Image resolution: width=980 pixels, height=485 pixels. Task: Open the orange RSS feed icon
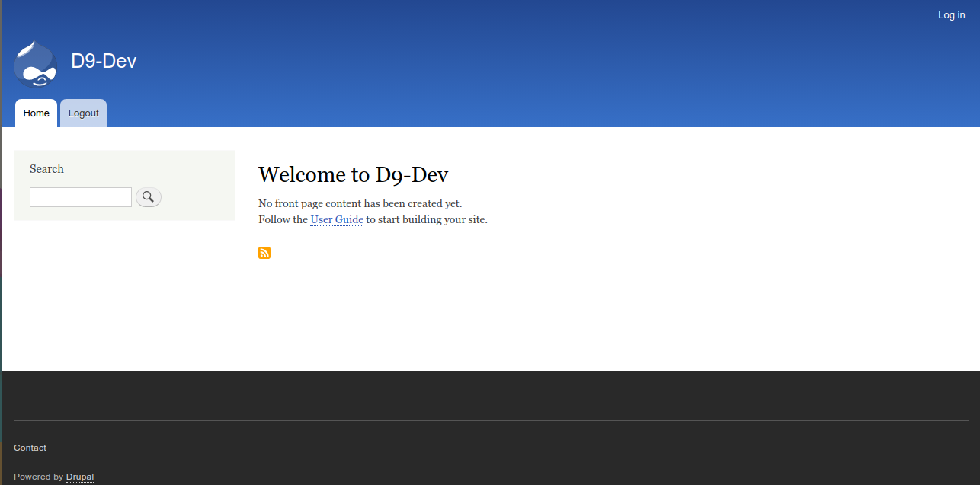pyautogui.click(x=264, y=253)
